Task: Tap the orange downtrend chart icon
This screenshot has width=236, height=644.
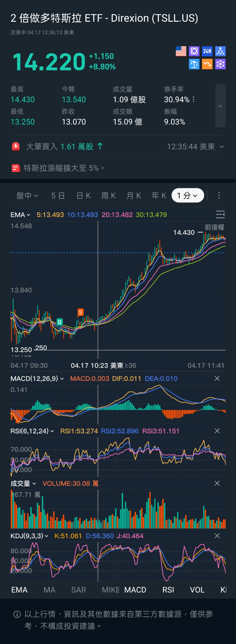Action: click(207, 64)
